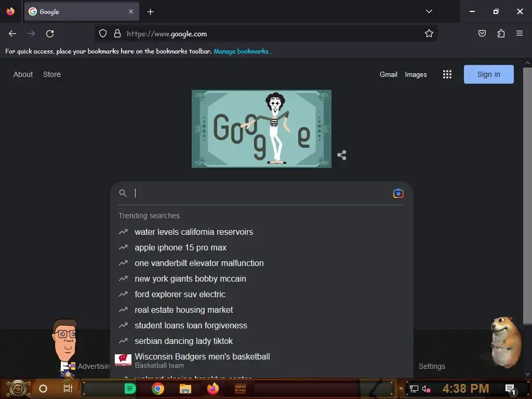The image size is (532, 399).
Task: Open a new tab with plus
Action: point(150,12)
